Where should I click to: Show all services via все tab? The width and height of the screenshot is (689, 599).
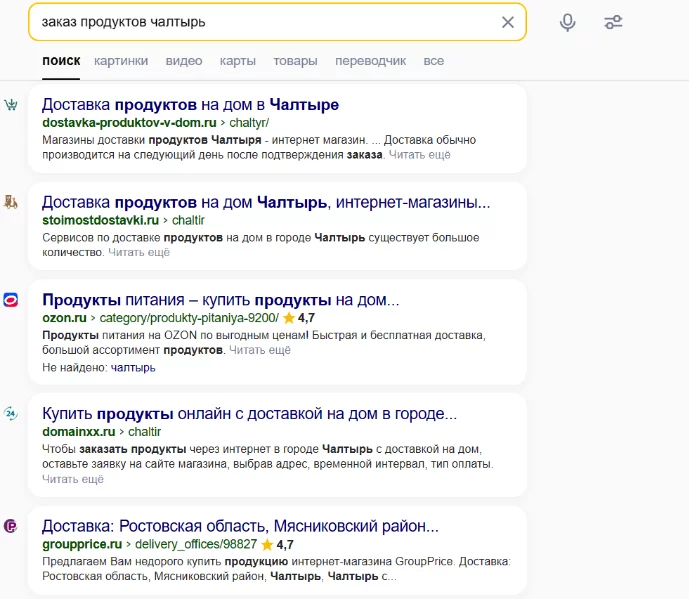(434, 61)
